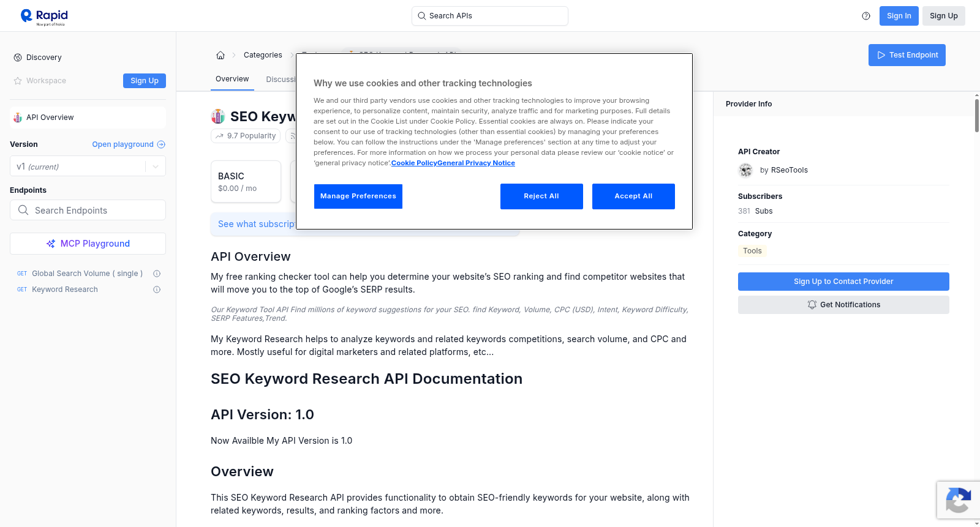Show info for Keyword Research endpoint

click(x=157, y=290)
